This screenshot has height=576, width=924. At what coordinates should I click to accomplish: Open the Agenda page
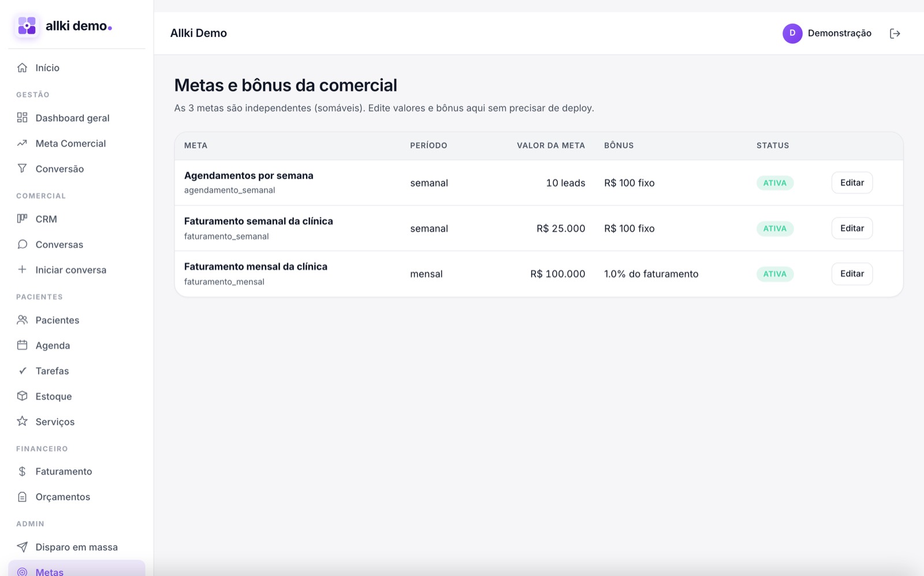pyautogui.click(x=77, y=345)
